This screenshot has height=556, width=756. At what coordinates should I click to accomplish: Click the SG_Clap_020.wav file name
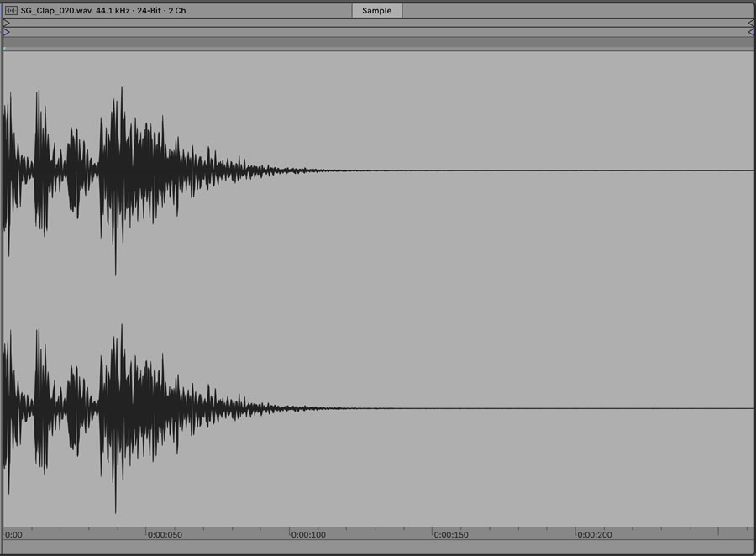[x=56, y=10]
